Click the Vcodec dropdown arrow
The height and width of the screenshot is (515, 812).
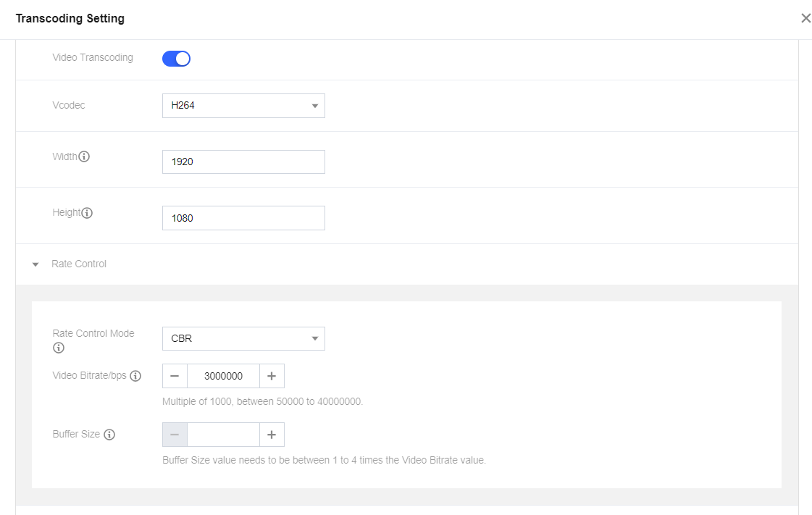tap(315, 106)
